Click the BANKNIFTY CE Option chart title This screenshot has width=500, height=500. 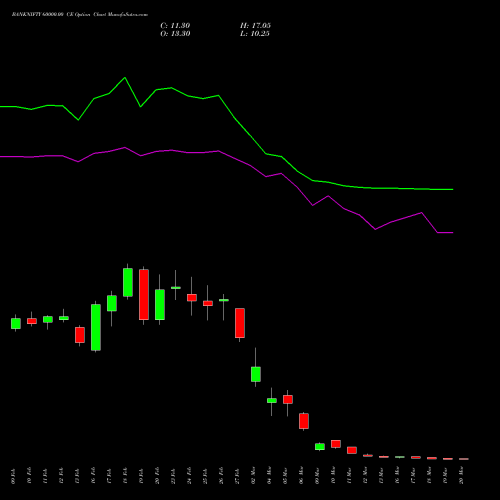click(80, 15)
